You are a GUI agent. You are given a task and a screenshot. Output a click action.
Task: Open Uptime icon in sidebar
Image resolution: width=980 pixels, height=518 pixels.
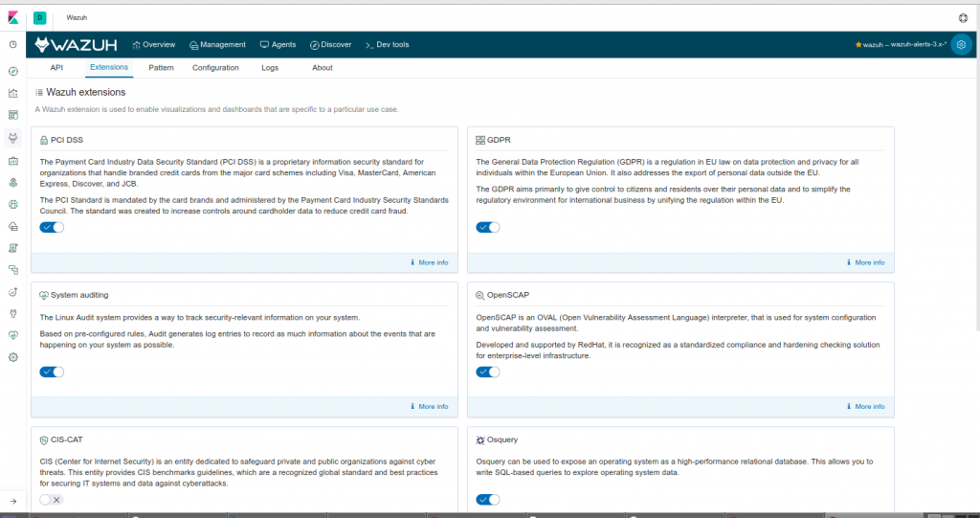pos(13,291)
